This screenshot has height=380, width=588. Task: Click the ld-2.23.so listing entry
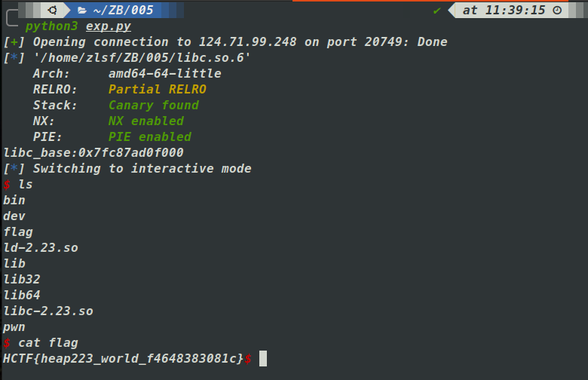coord(41,247)
